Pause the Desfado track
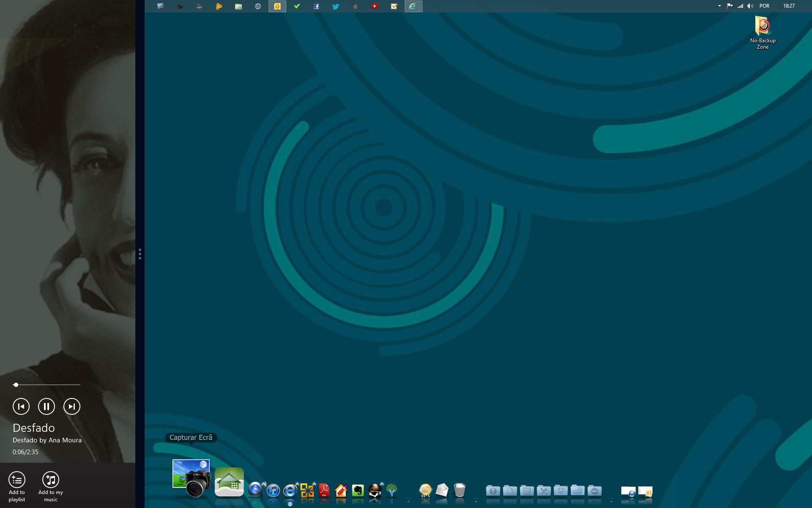 point(47,406)
